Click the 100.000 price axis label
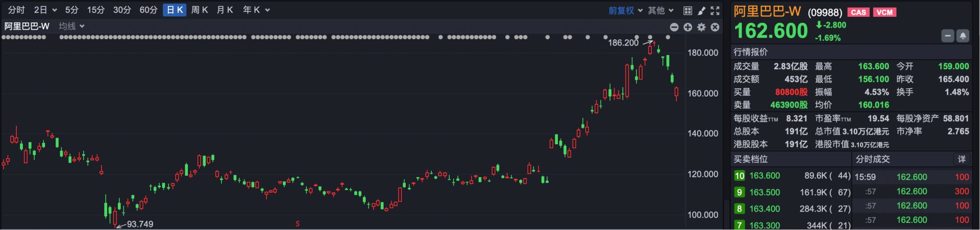This screenshot has width=980, height=230. pos(703,215)
